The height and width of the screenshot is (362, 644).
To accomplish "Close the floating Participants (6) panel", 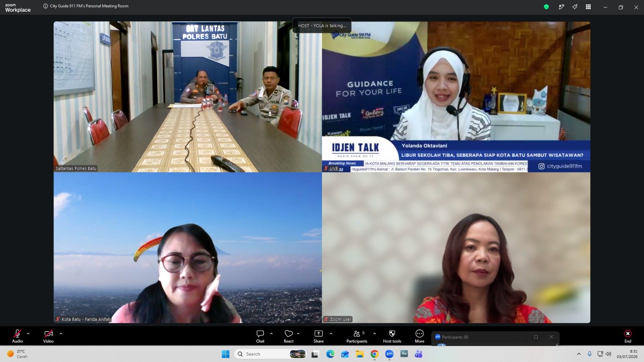I will pyautogui.click(x=551, y=337).
